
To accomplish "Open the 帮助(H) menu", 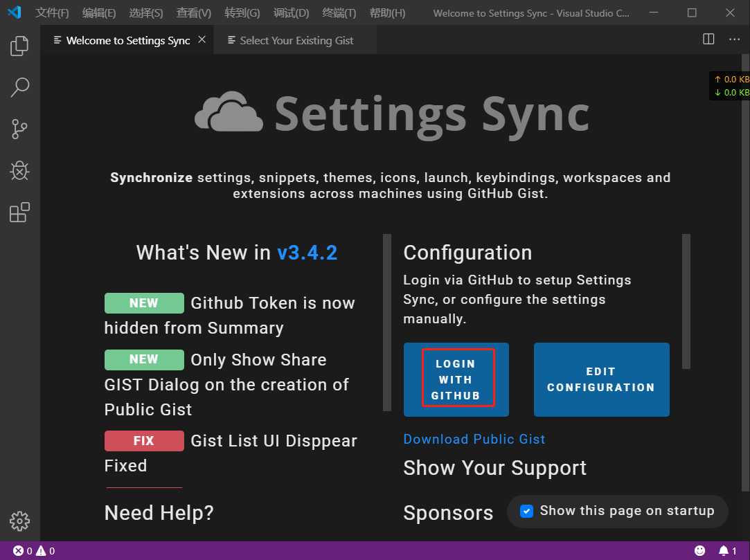I will [x=387, y=13].
